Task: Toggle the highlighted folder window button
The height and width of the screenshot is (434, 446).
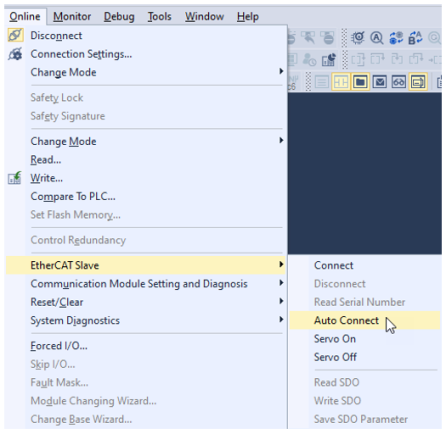Action: pos(360,82)
